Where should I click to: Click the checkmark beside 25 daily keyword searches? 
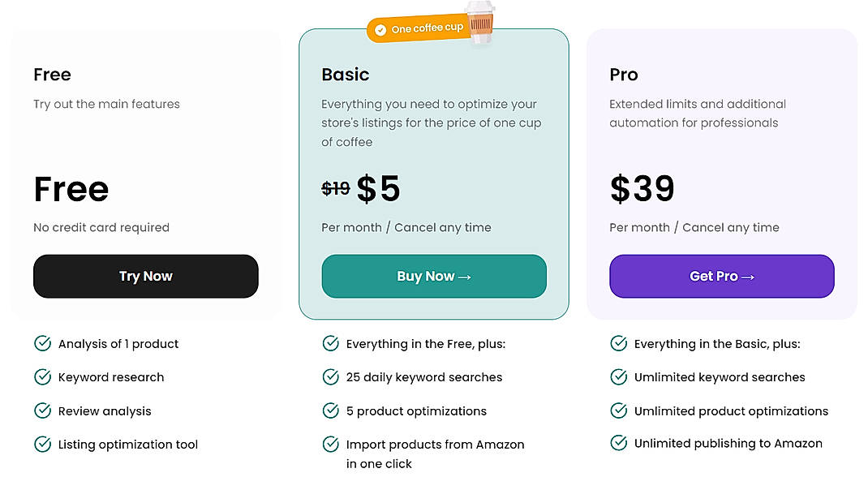point(330,377)
